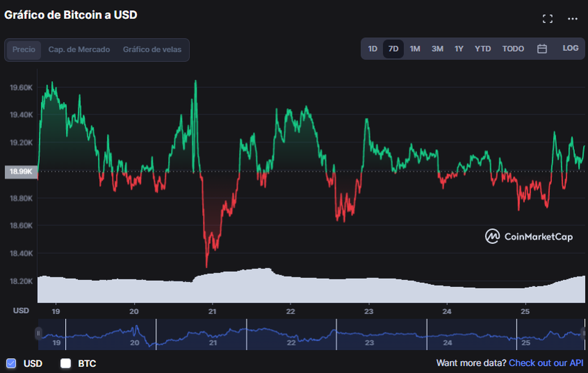Open the calendar date range picker
The width and height of the screenshot is (588, 373).
(542, 48)
